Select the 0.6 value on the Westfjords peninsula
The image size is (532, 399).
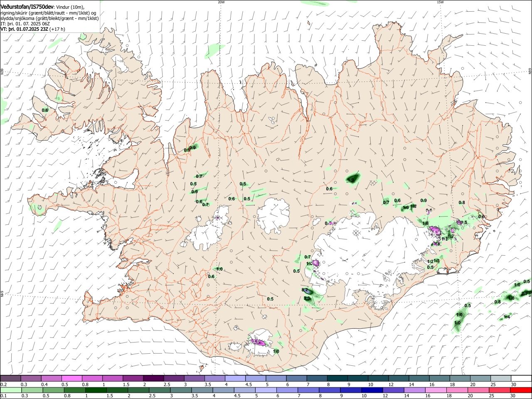(45, 110)
